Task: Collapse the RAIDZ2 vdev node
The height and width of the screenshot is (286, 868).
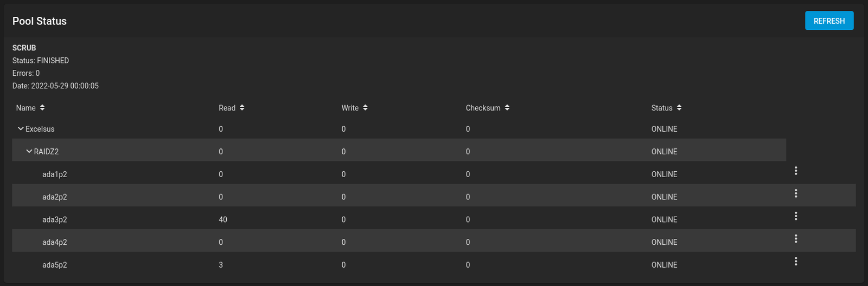Action: 29,152
